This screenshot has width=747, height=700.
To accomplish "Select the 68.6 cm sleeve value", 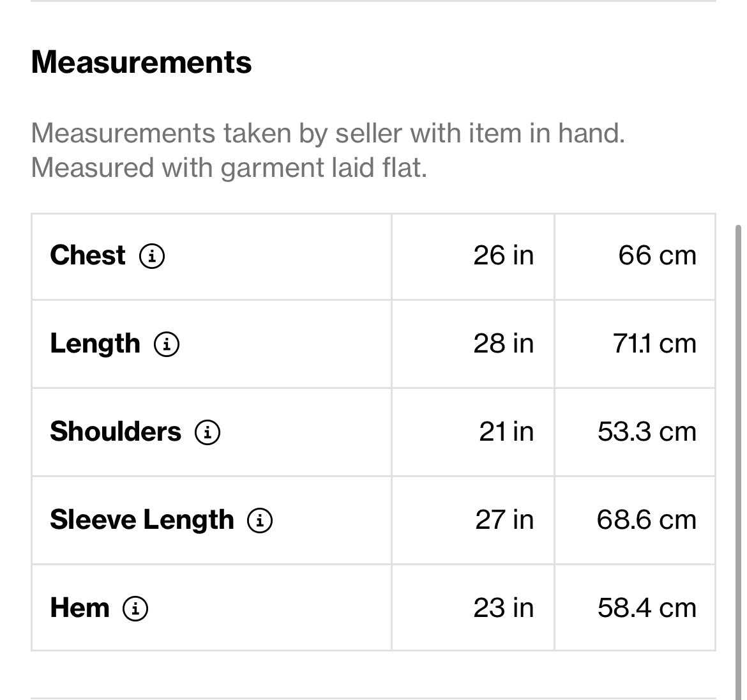I will [647, 520].
